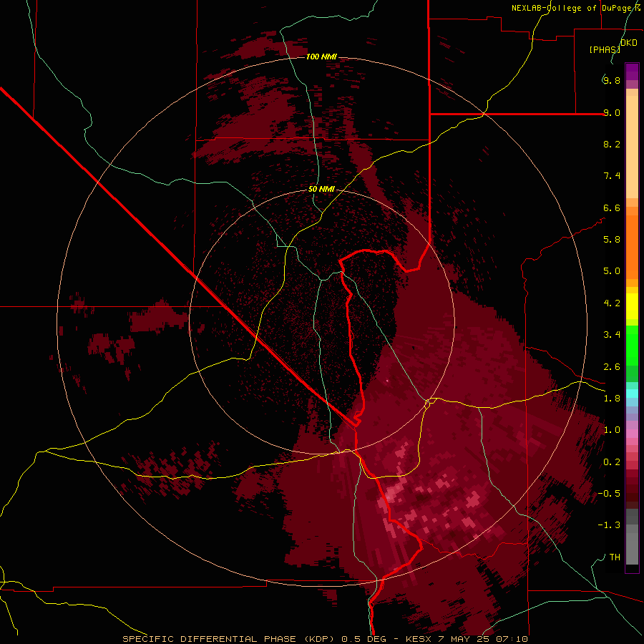Click the 0.2 value on the color scale

point(612,462)
